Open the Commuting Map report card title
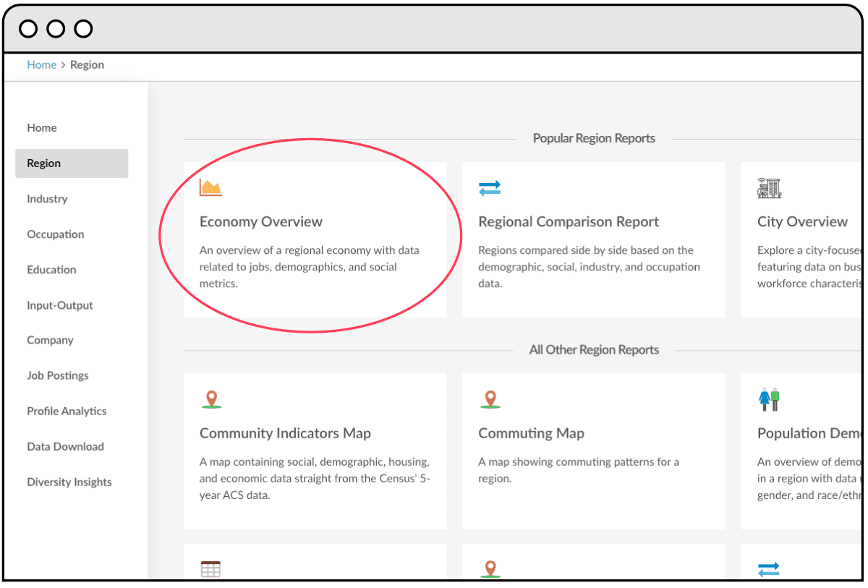This screenshot has height=588, width=868. coord(531,433)
